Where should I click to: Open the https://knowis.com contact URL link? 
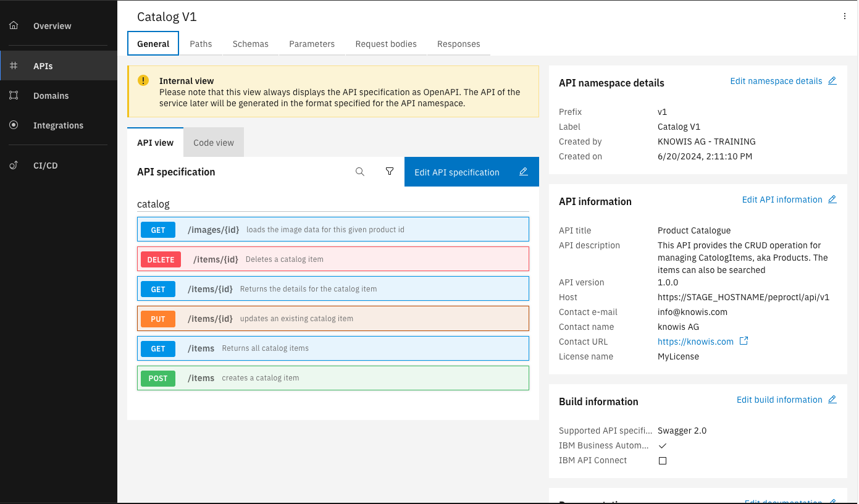click(x=697, y=342)
